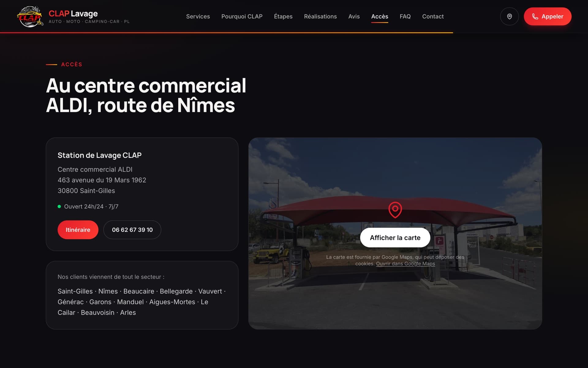Click 'Beauvoisin' in the city list
Viewport: 588px width, 368px height.
pyautogui.click(x=97, y=312)
